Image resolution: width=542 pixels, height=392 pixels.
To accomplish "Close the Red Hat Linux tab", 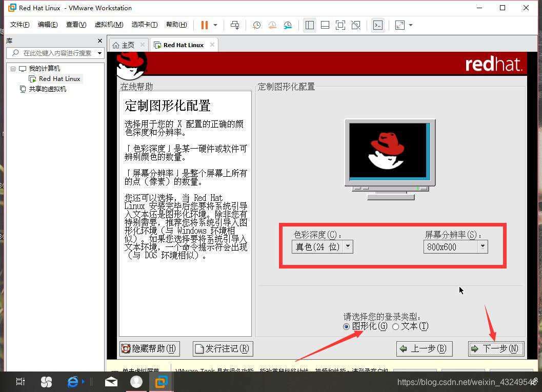I will [x=212, y=45].
